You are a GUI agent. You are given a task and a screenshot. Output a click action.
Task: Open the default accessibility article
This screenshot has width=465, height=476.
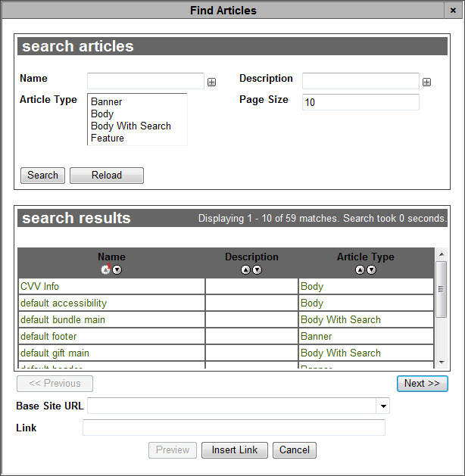[64, 303]
